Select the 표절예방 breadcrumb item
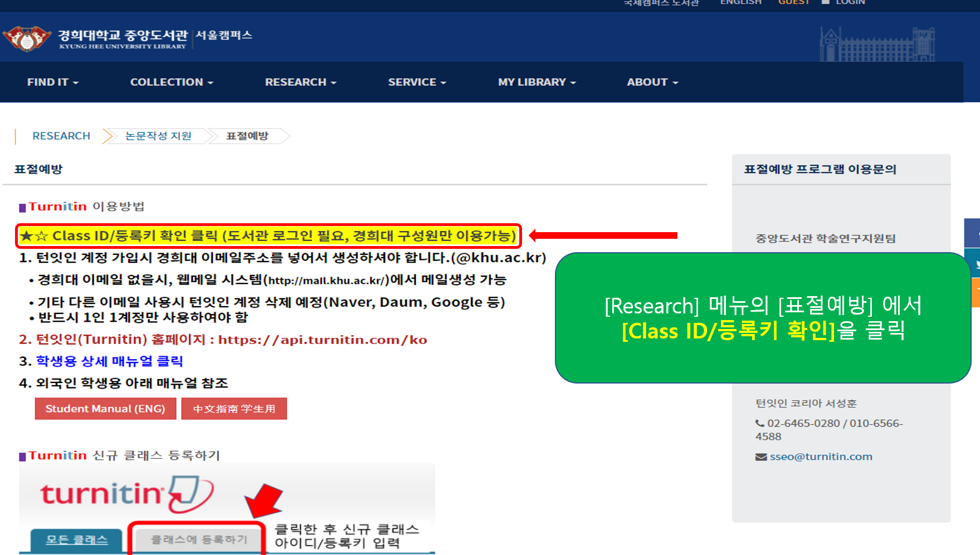980x555 pixels. [x=247, y=136]
